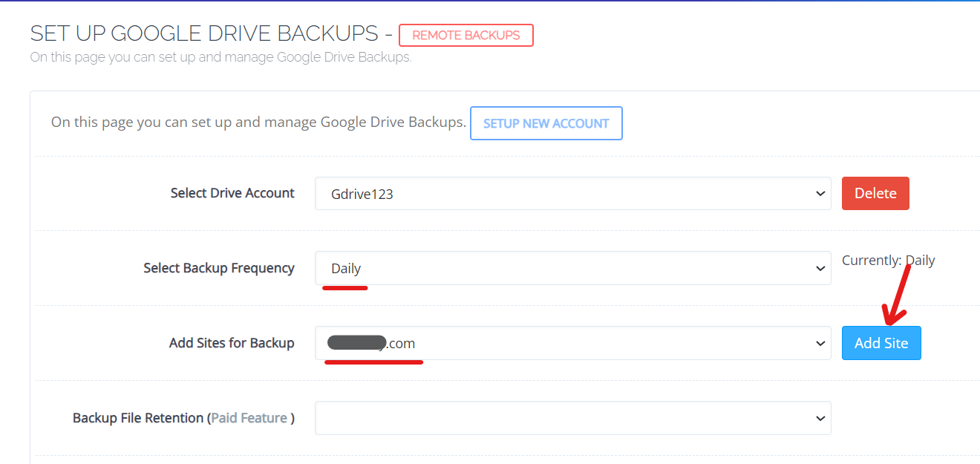
Task: Delete the Gdrive123 drive account
Action: (875, 193)
